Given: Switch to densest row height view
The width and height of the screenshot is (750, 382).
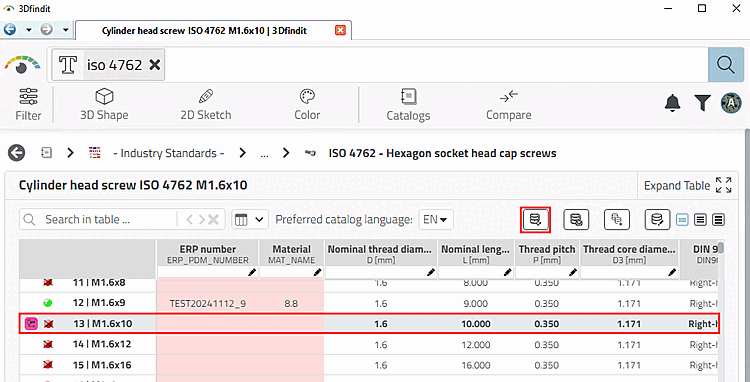Looking at the screenshot, I should 718,220.
